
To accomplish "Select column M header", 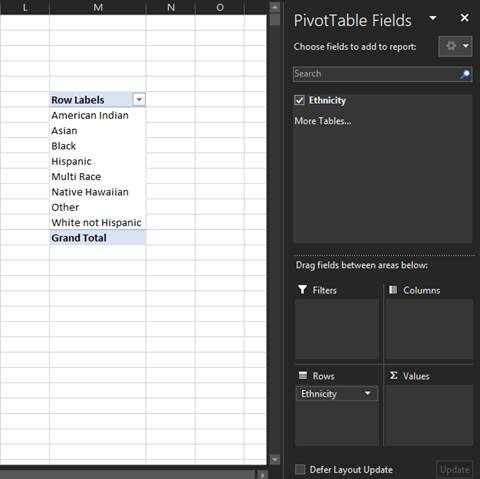I will (x=98, y=7).
